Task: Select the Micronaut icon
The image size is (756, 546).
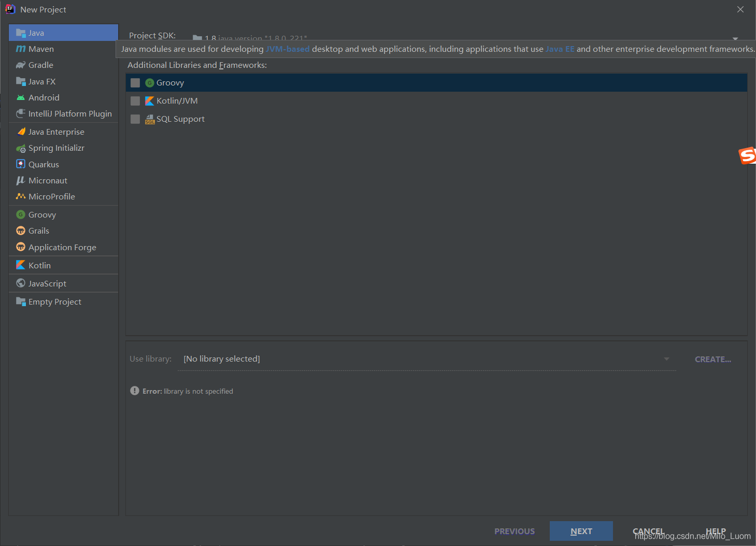Action: (21, 180)
